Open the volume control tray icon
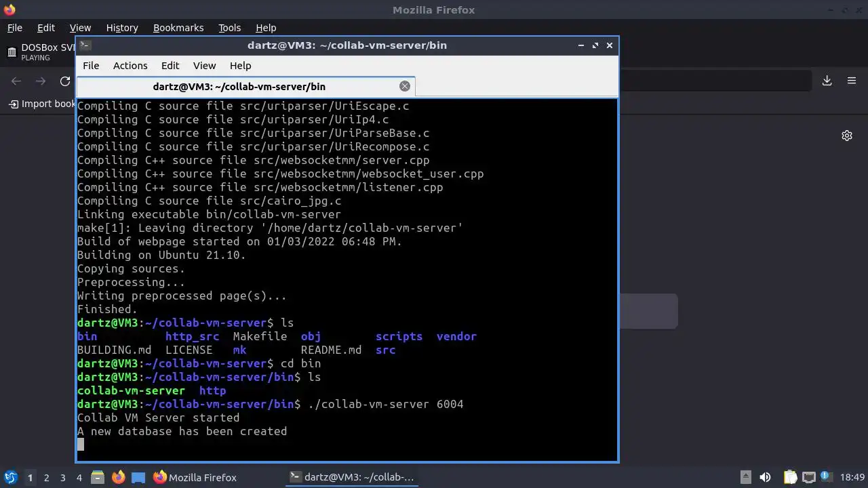 766,477
